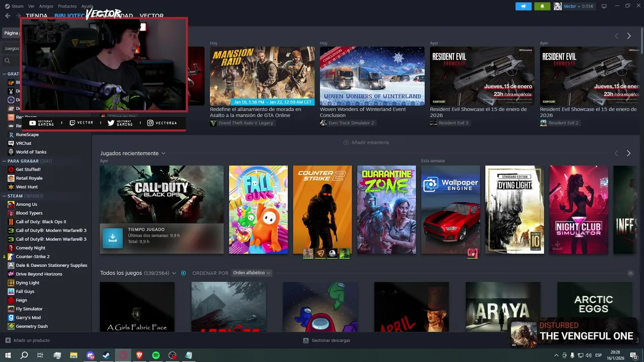The height and width of the screenshot is (362, 644).
Task: Open OBS Studio from the taskbar
Action: (173, 355)
